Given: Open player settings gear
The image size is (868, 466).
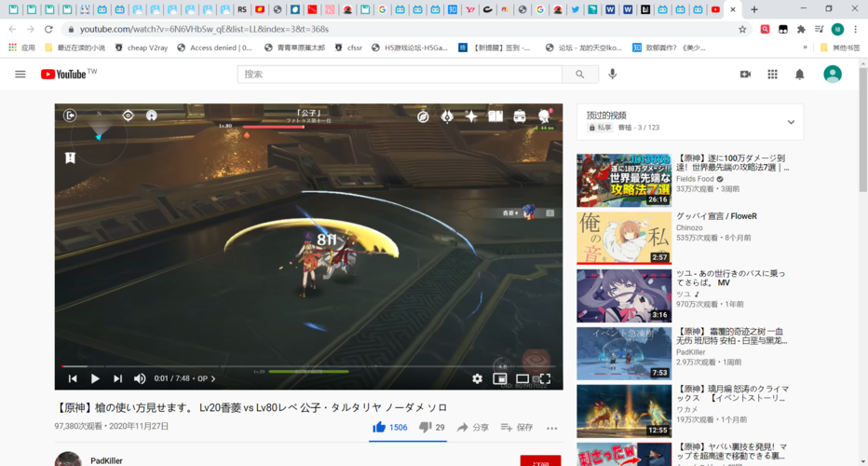Looking at the screenshot, I should click(x=477, y=378).
